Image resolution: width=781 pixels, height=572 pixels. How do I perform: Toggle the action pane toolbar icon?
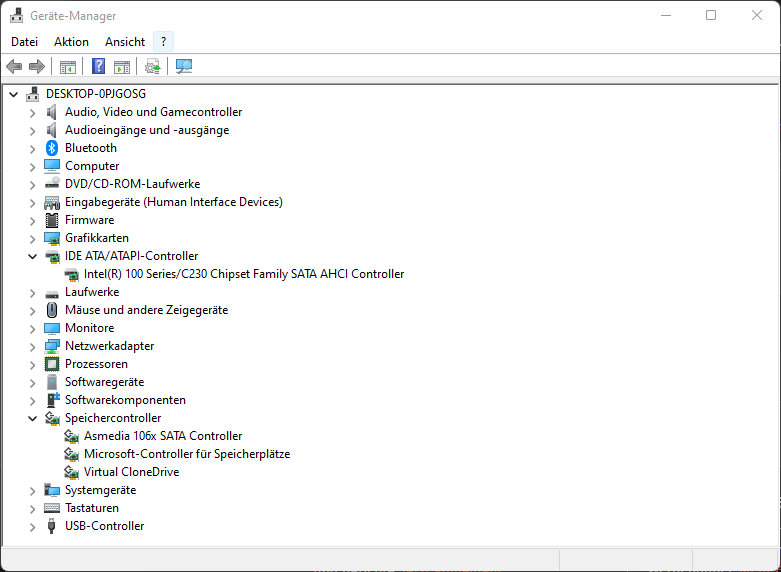122,66
